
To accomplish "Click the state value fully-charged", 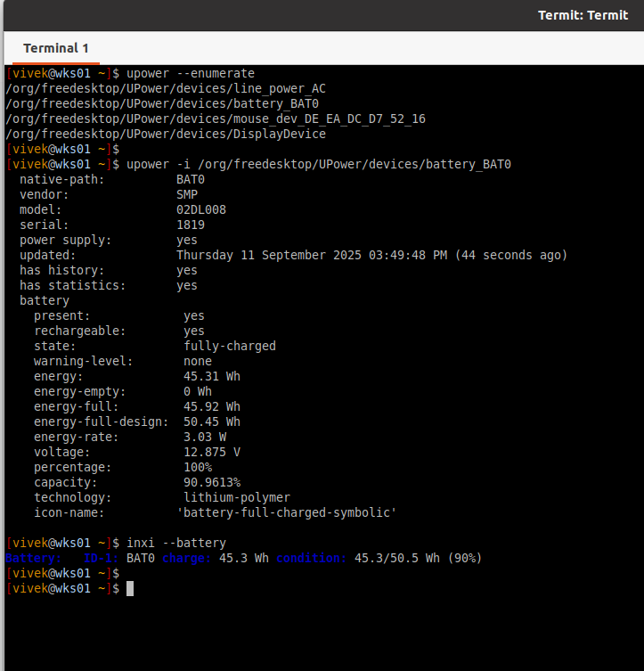I will [x=230, y=346].
